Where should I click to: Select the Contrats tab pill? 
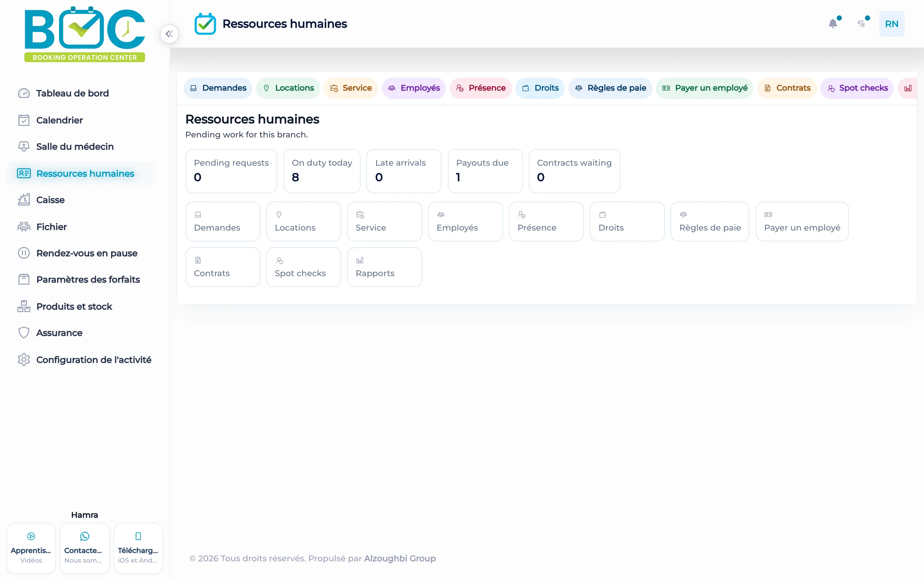click(787, 88)
